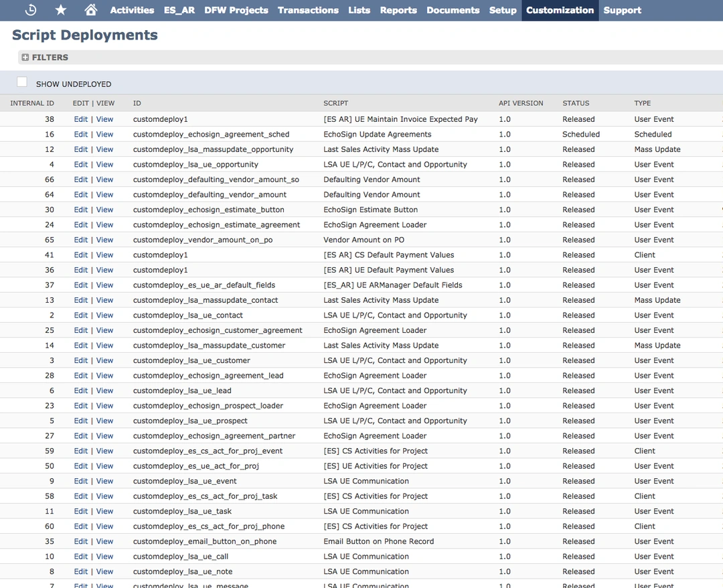Edit customdeploy_lsa_ue_lead deployment
This screenshot has width=723, height=588.
(x=81, y=390)
